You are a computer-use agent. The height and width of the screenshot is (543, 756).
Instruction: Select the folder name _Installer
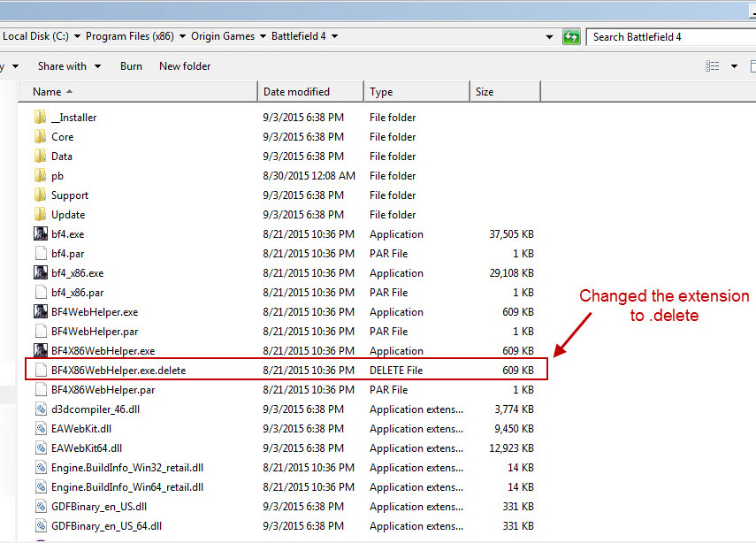[x=73, y=118]
